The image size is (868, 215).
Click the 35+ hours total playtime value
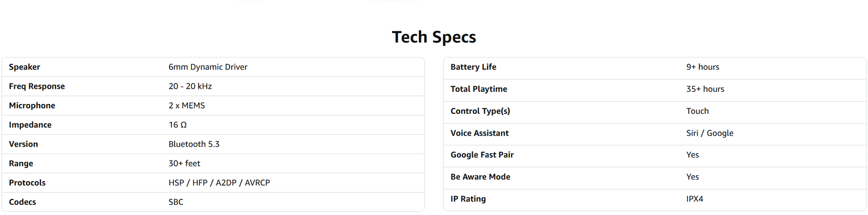click(x=705, y=89)
